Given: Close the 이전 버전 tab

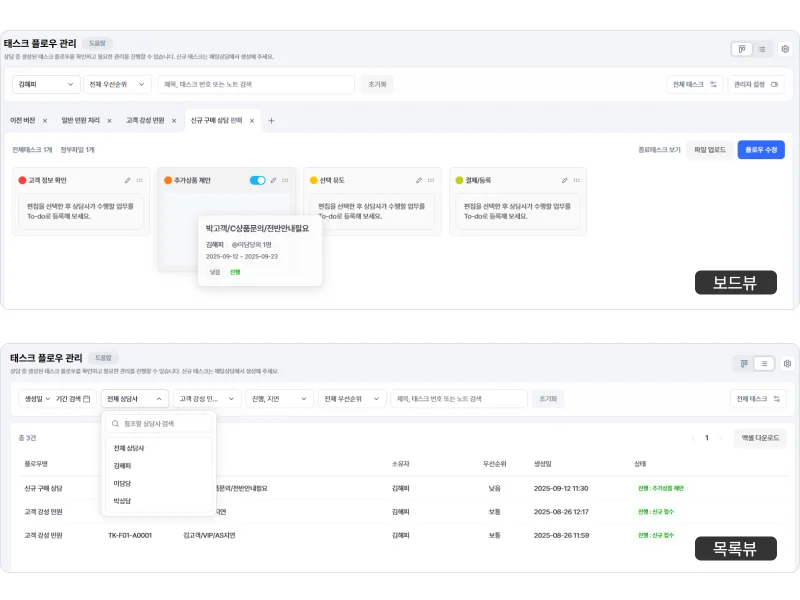Looking at the screenshot, I should [x=45, y=121].
